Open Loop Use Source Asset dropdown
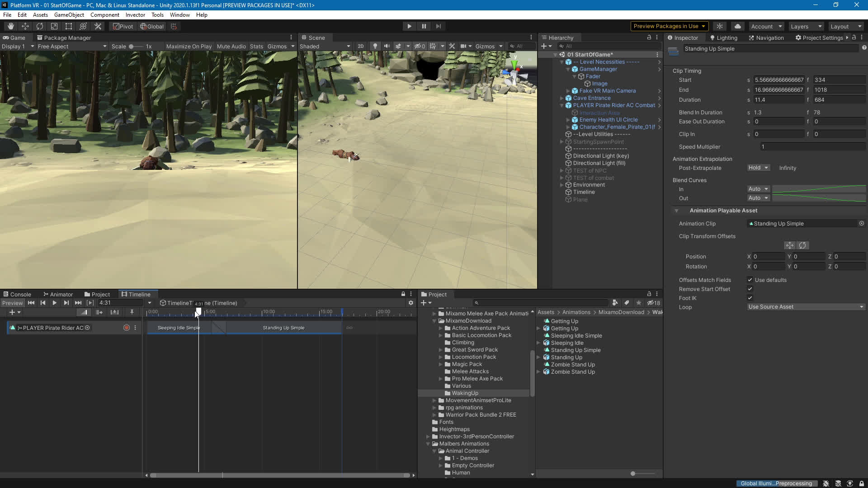 pos(806,307)
